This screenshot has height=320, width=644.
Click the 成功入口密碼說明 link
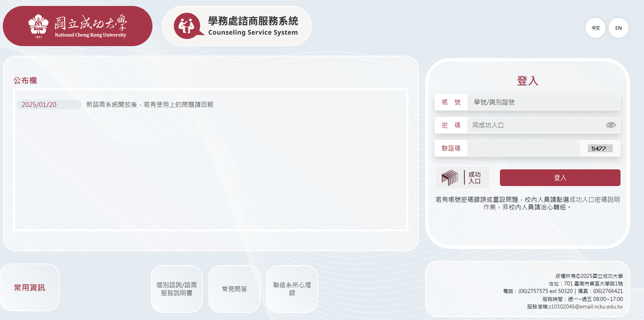(x=594, y=200)
